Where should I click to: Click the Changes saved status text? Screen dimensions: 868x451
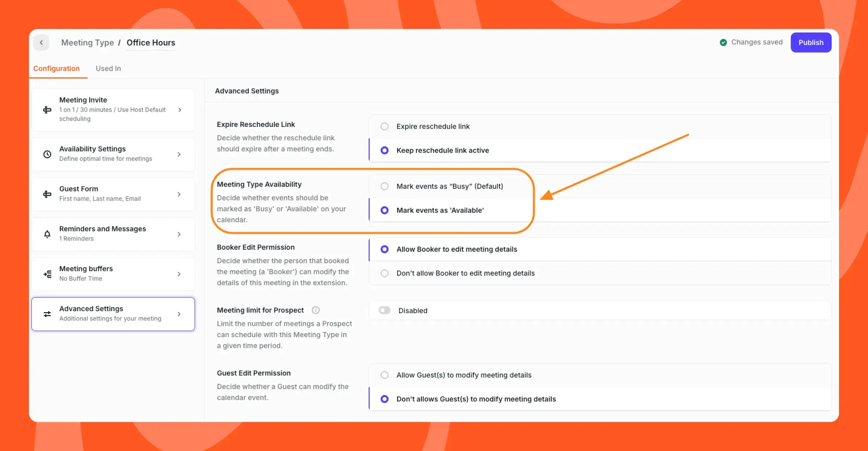(757, 42)
